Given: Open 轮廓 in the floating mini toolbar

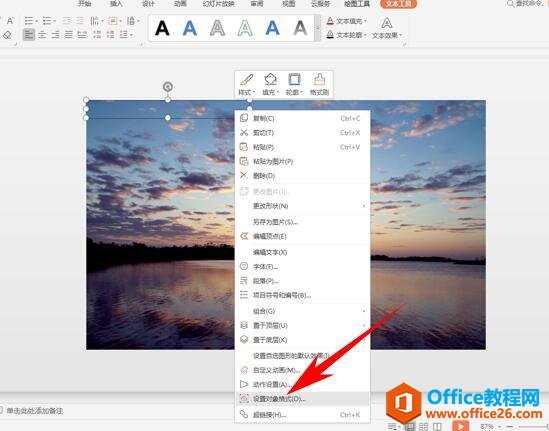Looking at the screenshot, I should click(x=294, y=84).
